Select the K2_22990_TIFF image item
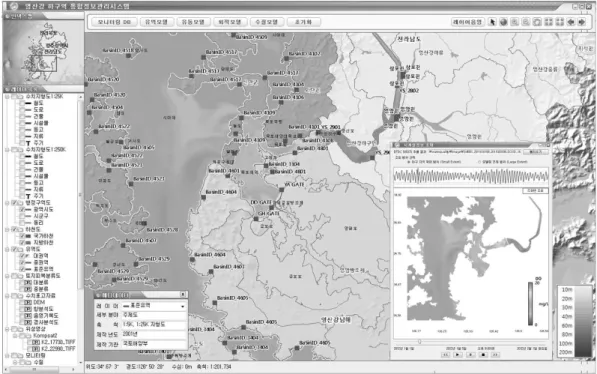The height and width of the screenshot is (374, 597). tap(58, 348)
